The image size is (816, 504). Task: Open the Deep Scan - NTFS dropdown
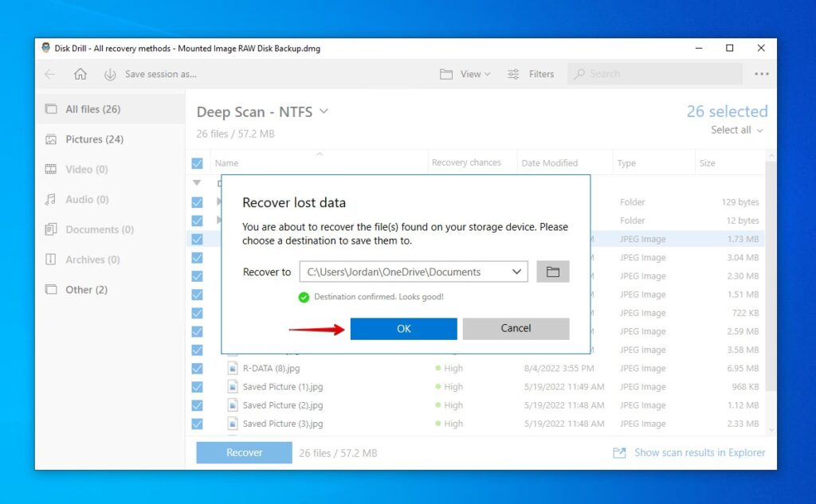click(x=324, y=111)
